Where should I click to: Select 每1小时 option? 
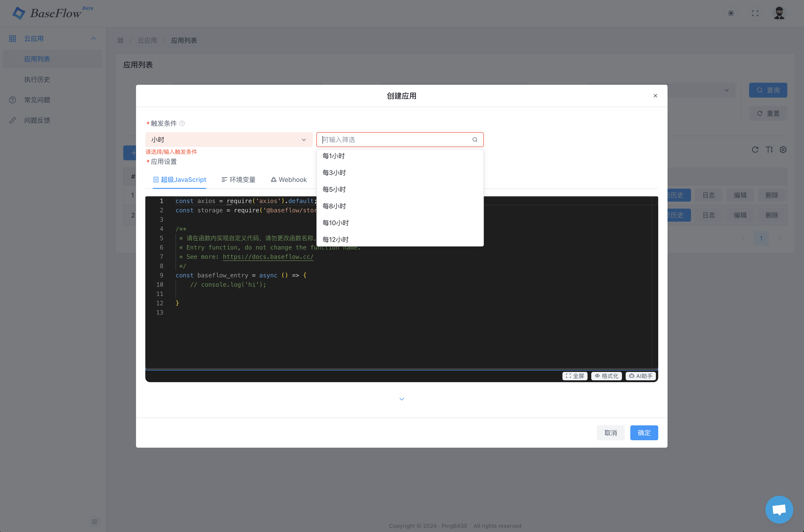pos(400,156)
